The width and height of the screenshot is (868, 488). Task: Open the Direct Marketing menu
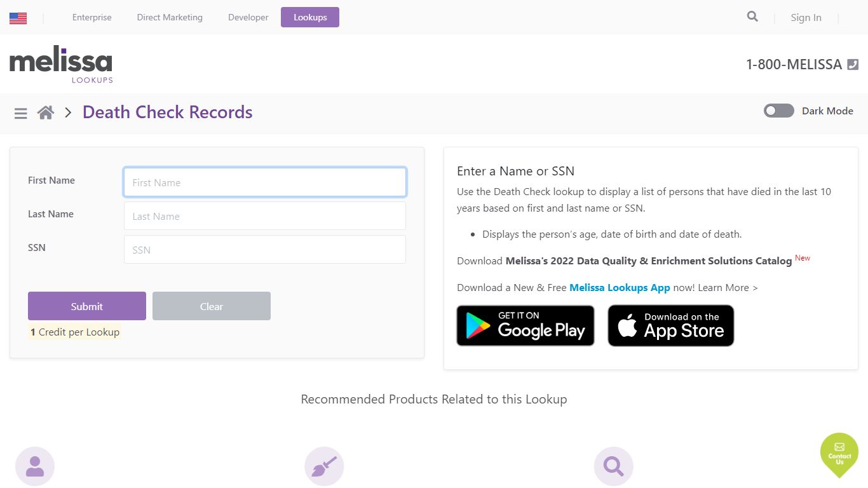(170, 17)
